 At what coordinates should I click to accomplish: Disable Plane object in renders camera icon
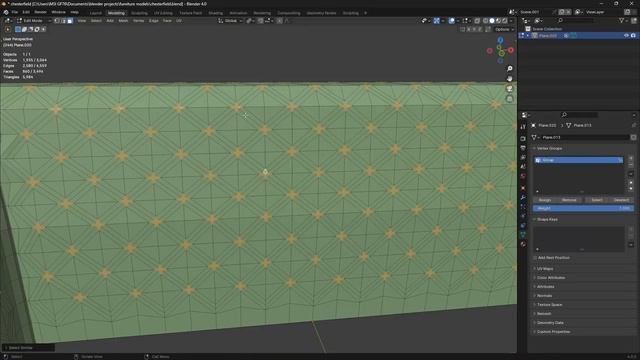tap(633, 36)
